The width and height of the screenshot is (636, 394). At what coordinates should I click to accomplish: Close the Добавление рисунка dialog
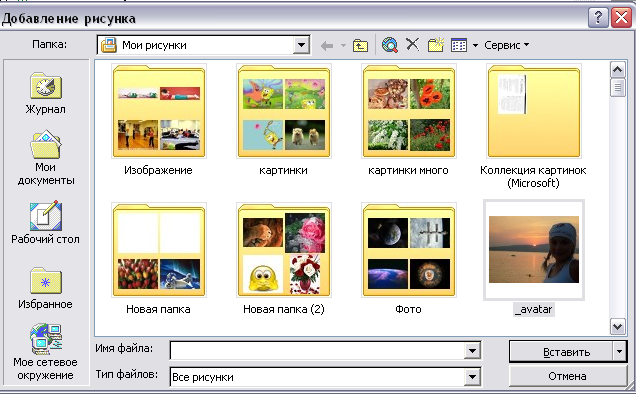(x=621, y=18)
